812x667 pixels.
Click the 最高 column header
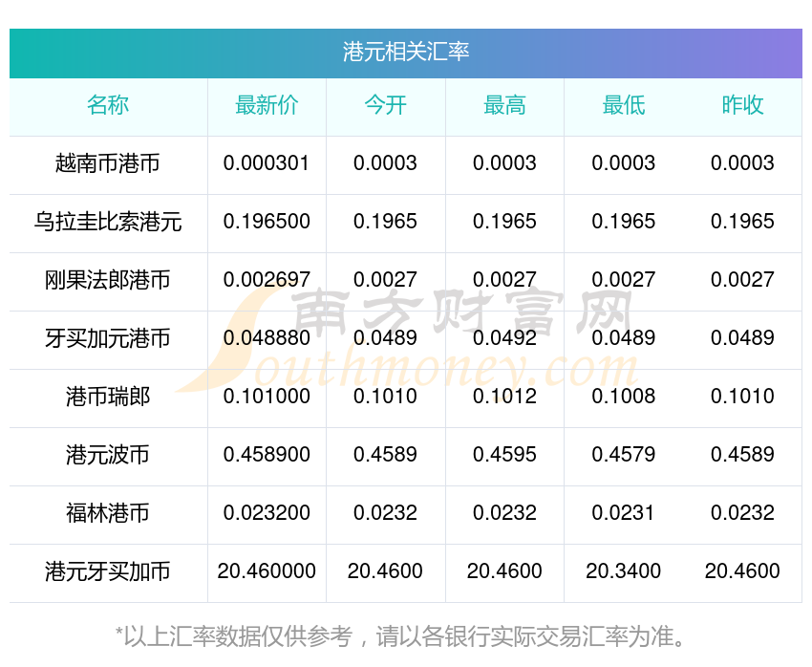pyautogui.click(x=504, y=105)
